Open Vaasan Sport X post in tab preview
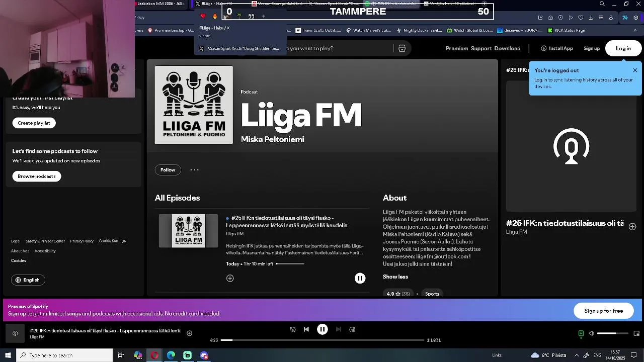Viewport: 644px width, 362px height. tap(239, 49)
